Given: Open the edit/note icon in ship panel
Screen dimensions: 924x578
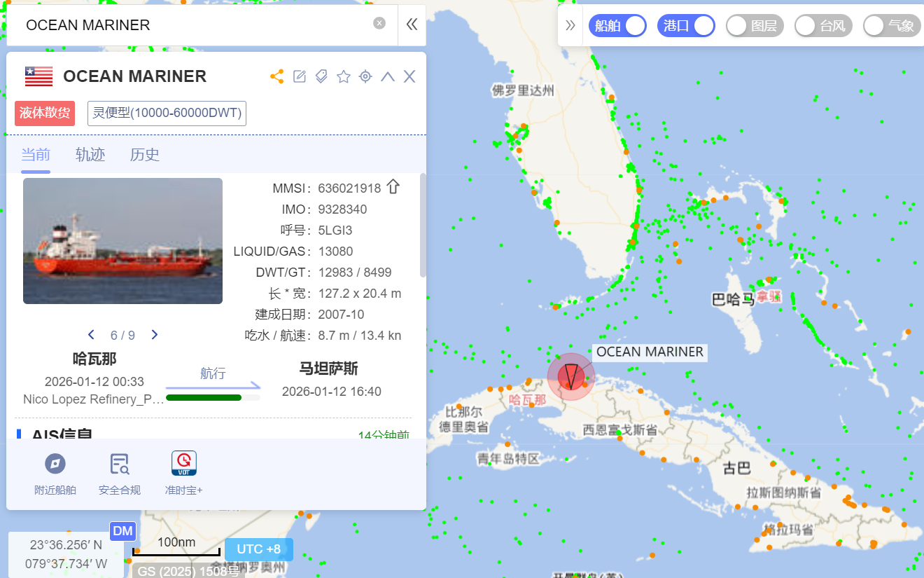Looking at the screenshot, I should click(x=299, y=76).
